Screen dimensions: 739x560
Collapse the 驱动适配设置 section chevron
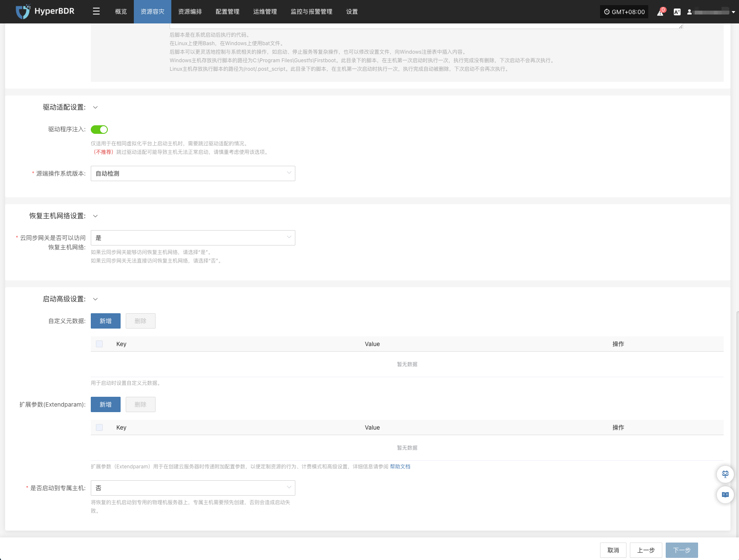click(x=95, y=107)
